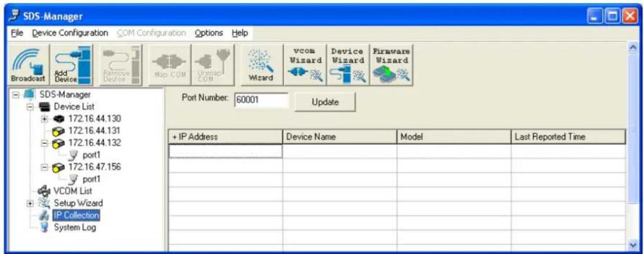Click the Port Number input field
This screenshot has height=254, width=644.
[x=262, y=100]
